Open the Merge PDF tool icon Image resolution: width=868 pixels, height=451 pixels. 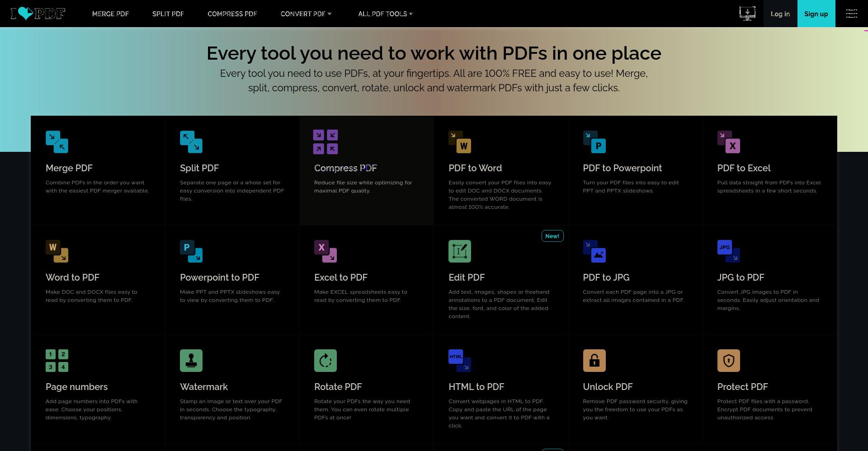pos(57,142)
